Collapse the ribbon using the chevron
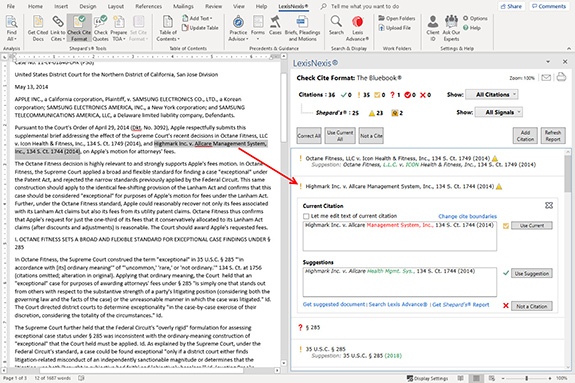Screen dimensions: 575x383 point(569,48)
